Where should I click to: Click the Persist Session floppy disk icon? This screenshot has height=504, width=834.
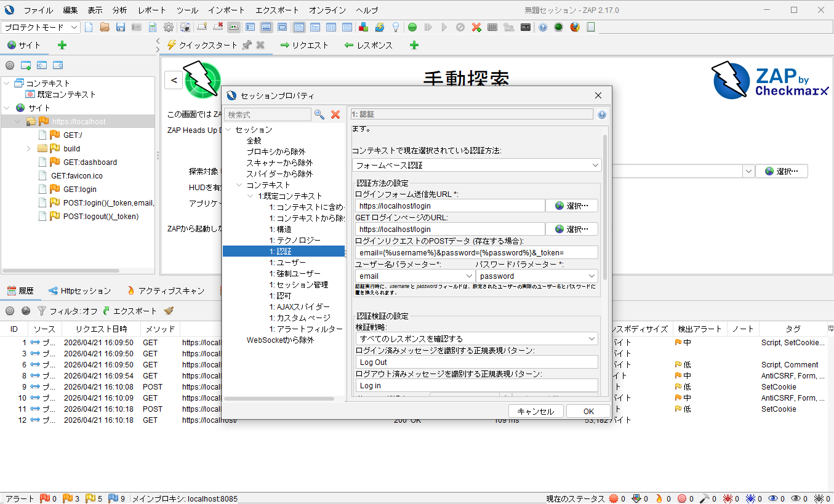tap(121, 27)
